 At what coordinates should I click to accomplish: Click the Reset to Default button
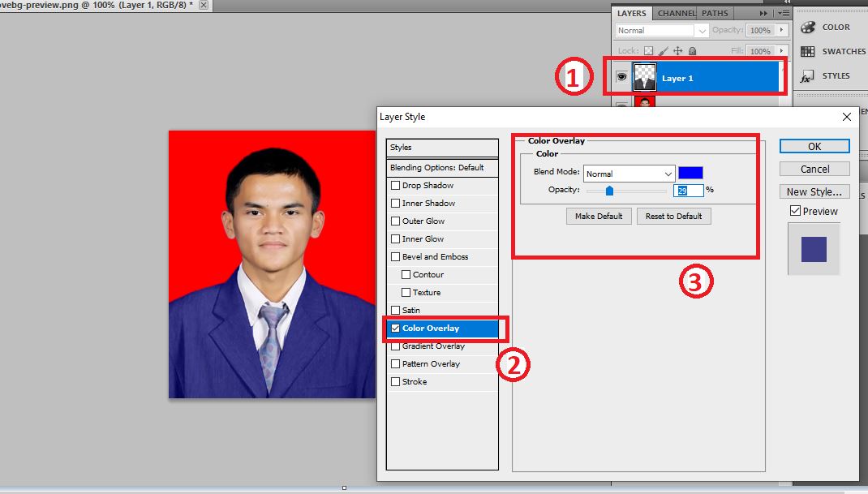(673, 216)
